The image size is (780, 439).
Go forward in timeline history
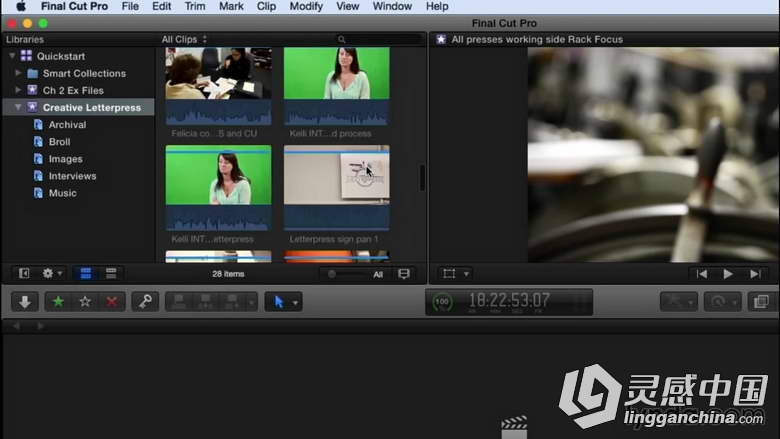[x=40, y=326]
